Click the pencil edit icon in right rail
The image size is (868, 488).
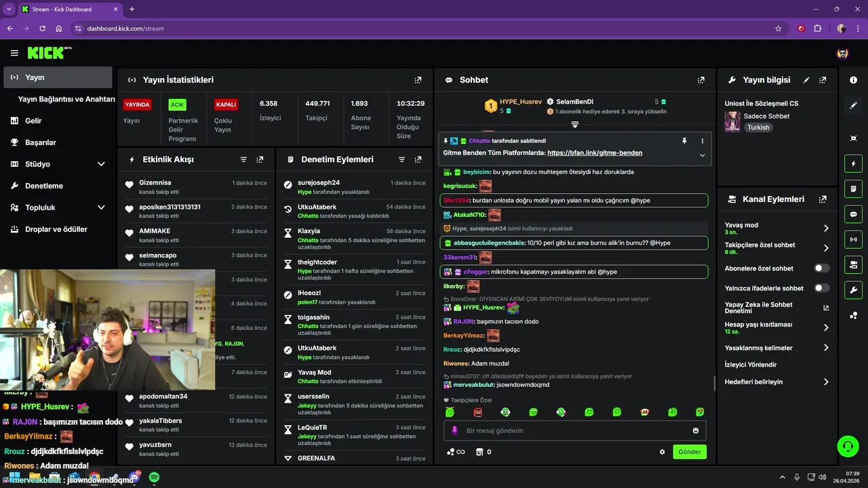click(853, 106)
